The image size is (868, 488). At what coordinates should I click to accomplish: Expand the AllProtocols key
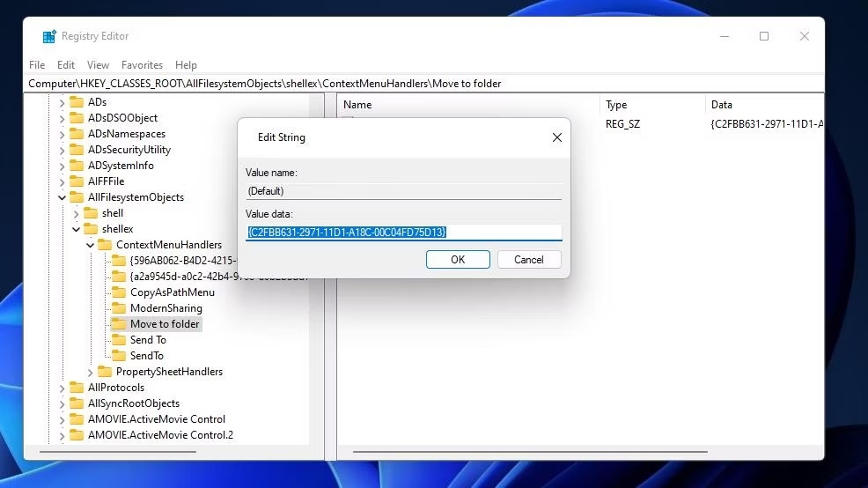62,388
